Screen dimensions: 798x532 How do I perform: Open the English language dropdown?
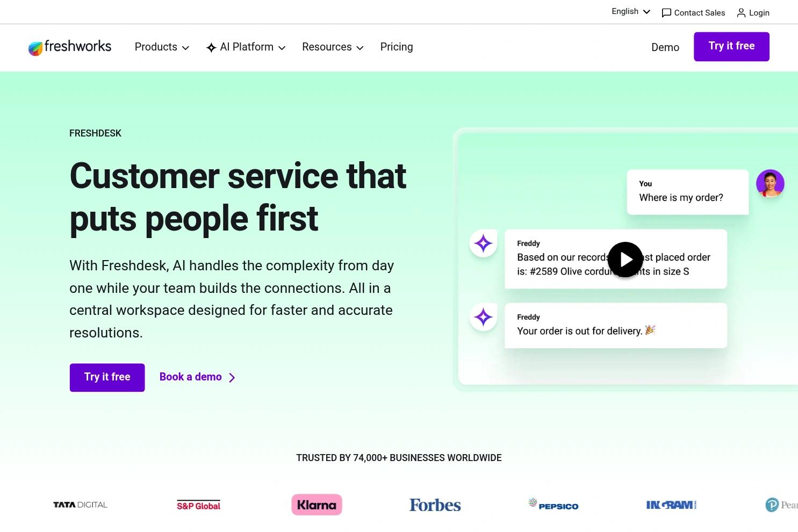pyautogui.click(x=631, y=12)
